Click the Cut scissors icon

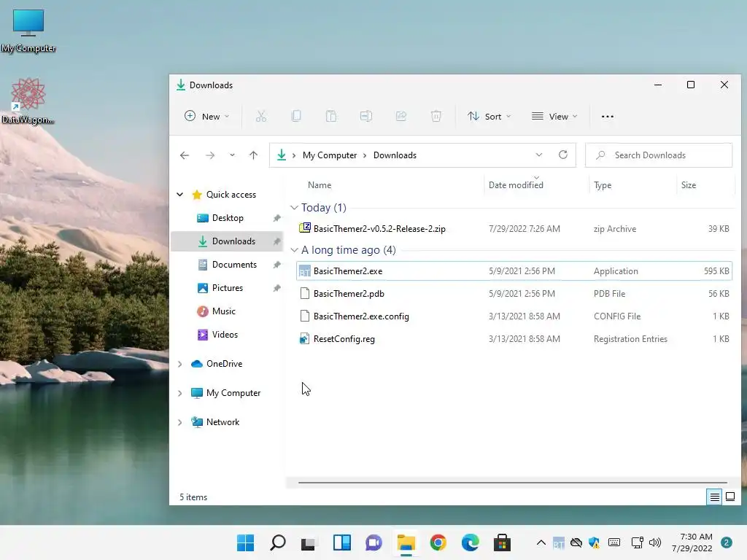pyautogui.click(x=261, y=116)
